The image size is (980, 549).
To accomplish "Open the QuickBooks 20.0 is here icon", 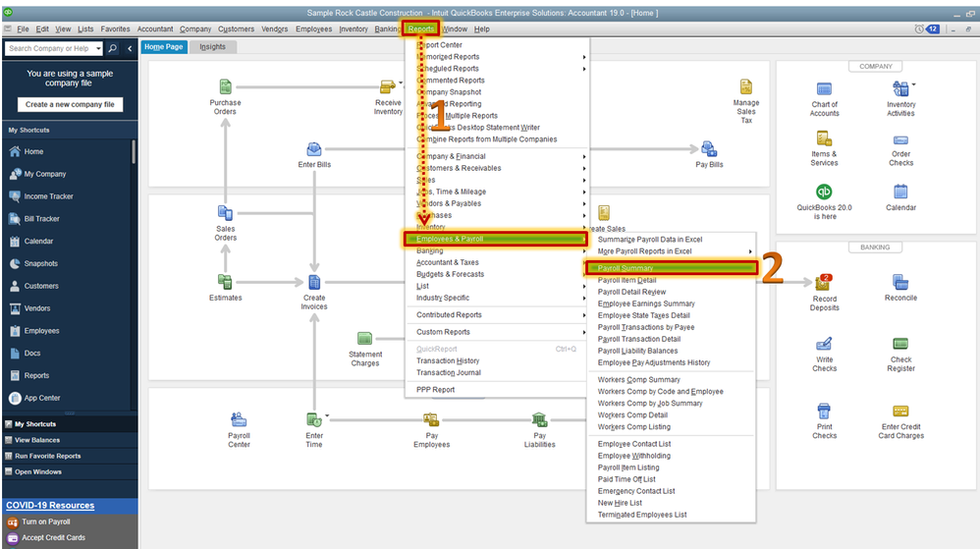I will pos(824,192).
